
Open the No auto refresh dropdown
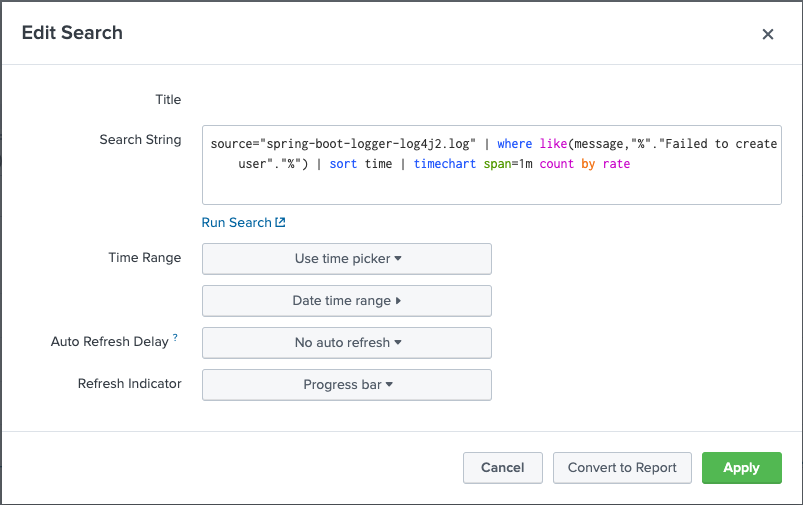(x=347, y=342)
